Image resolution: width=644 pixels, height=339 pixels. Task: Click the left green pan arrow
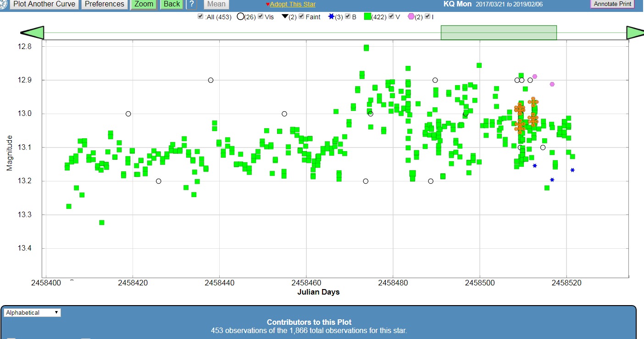pyautogui.click(x=32, y=33)
